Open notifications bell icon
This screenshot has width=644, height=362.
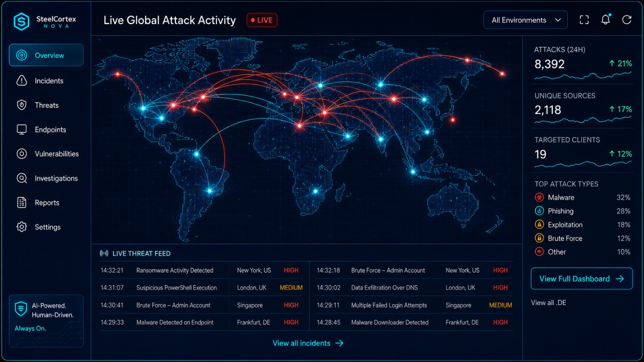tap(606, 19)
